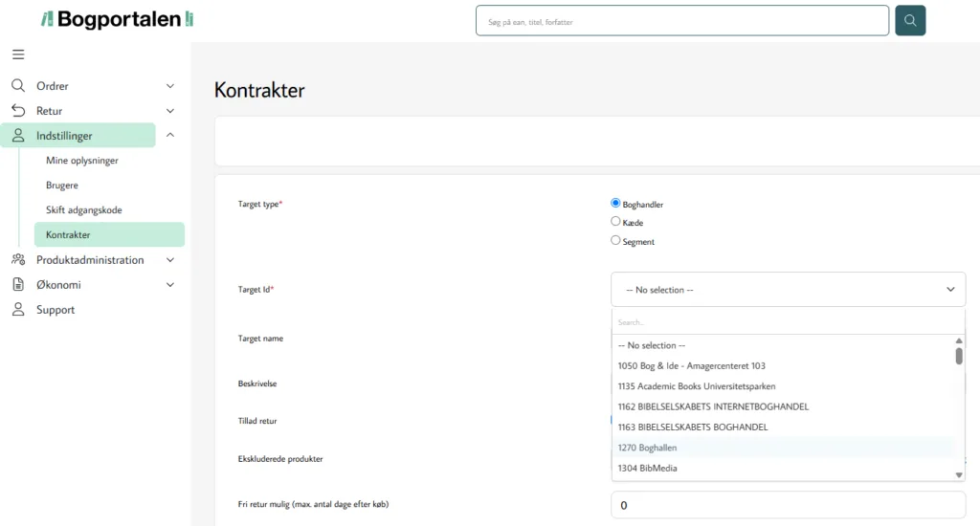Choose "1270 Boghallen" option
This screenshot has width=980, height=526.
784,448
